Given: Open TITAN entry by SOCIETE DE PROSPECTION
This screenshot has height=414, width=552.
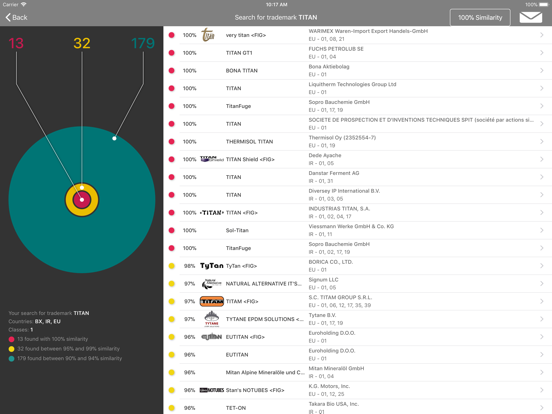Looking at the screenshot, I should [x=358, y=124].
